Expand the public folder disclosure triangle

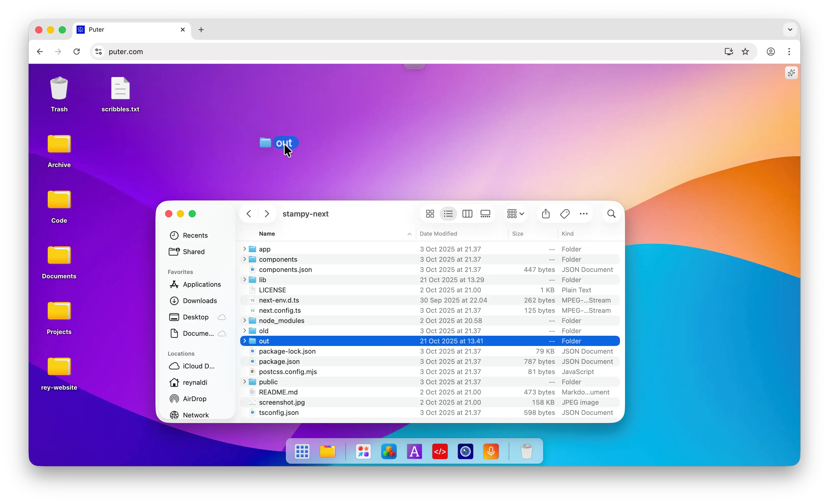[x=245, y=382]
